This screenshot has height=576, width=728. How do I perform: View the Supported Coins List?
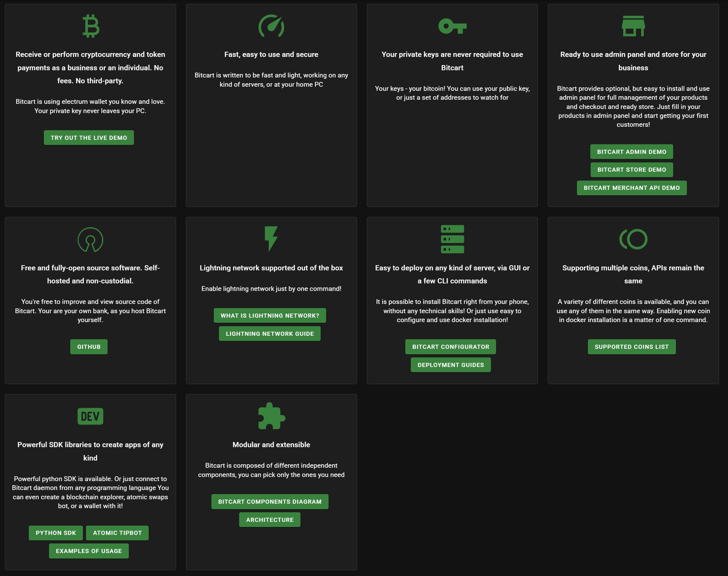click(x=631, y=347)
